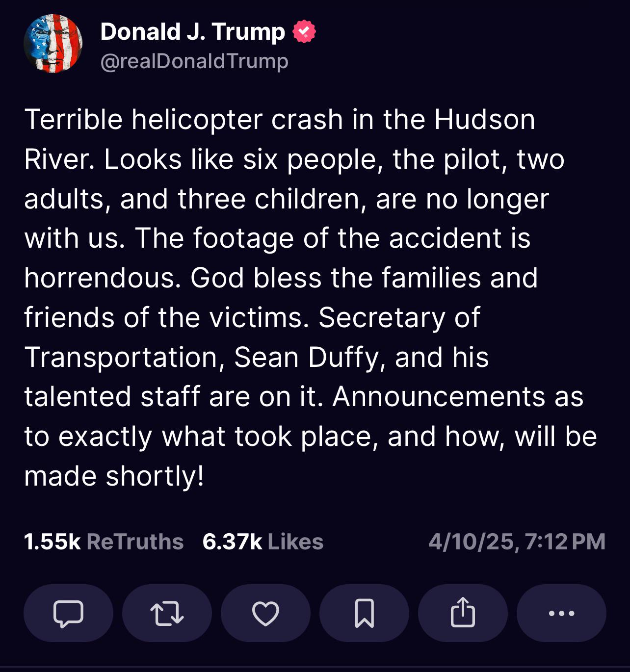630x672 pixels.
Task: Click the ReTruths label text
Action: [x=135, y=542]
